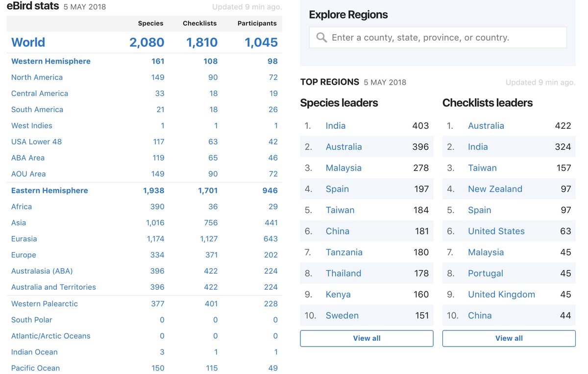Open Australia in Species leaders

(344, 147)
